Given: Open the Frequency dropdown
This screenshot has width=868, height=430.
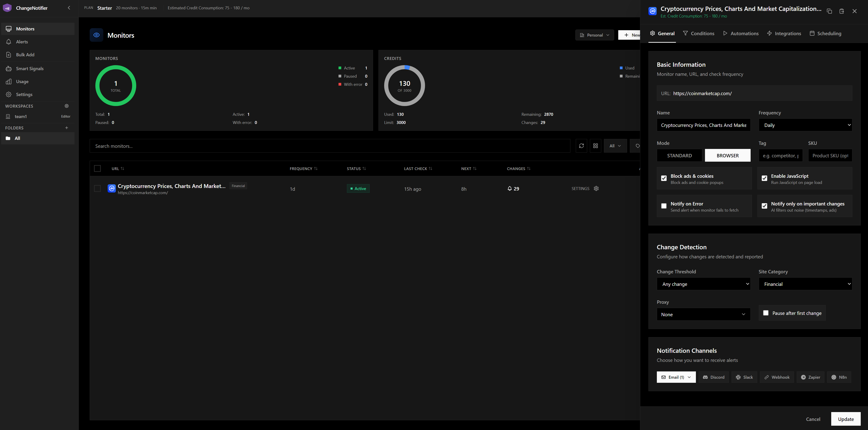Looking at the screenshot, I should click(805, 125).
